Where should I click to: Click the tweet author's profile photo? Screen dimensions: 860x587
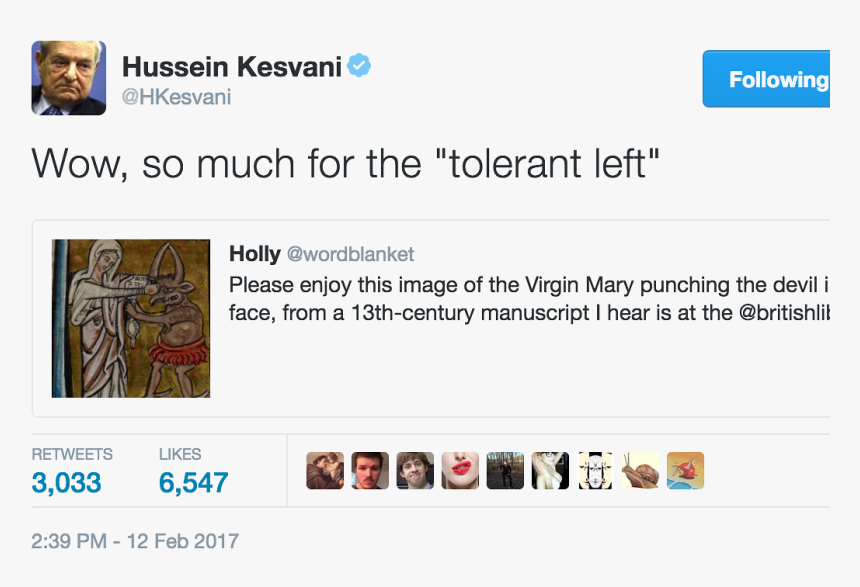pyautogui.click(x=68, y=78)
